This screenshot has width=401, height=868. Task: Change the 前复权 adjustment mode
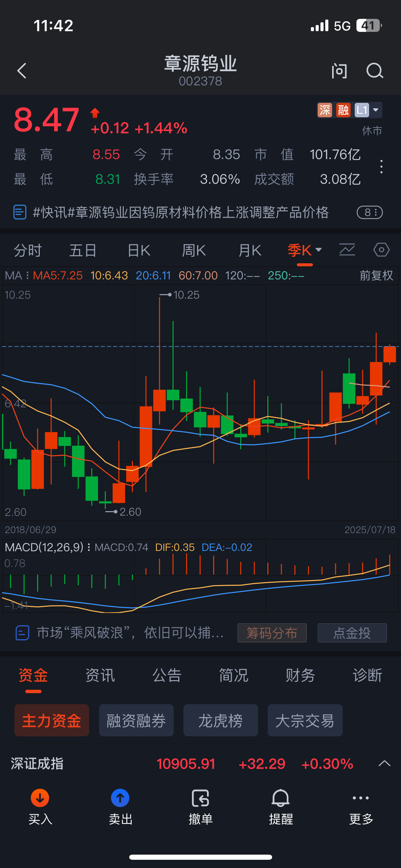point(376,275)
